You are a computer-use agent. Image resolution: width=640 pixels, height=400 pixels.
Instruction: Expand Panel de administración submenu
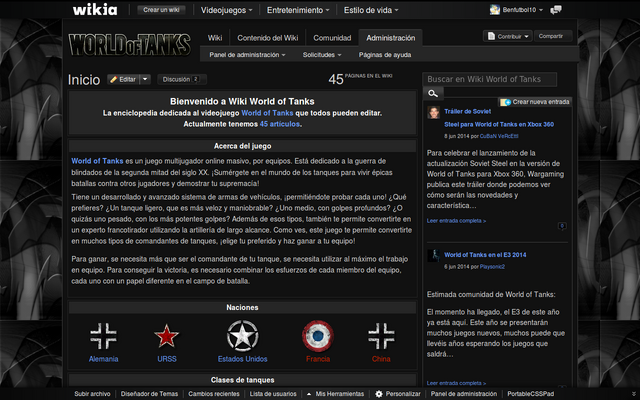click(x=247, y=55)
